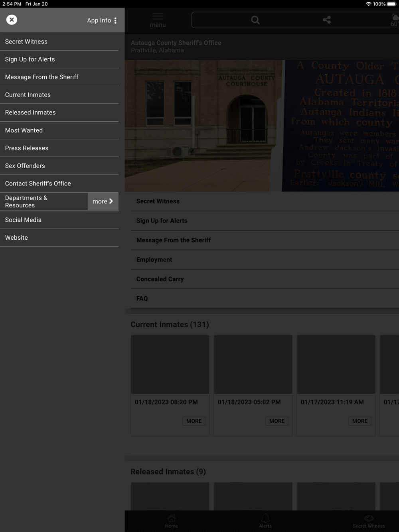Go to Most Wanted
This screenshot has width=399, height=532.
(x=59, y=130)
